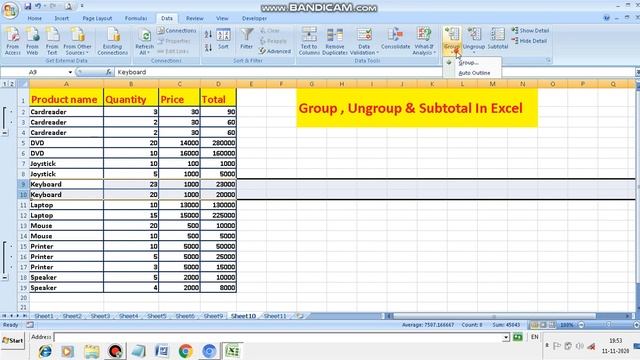Launch Google Chrome from taskbar

185,351
